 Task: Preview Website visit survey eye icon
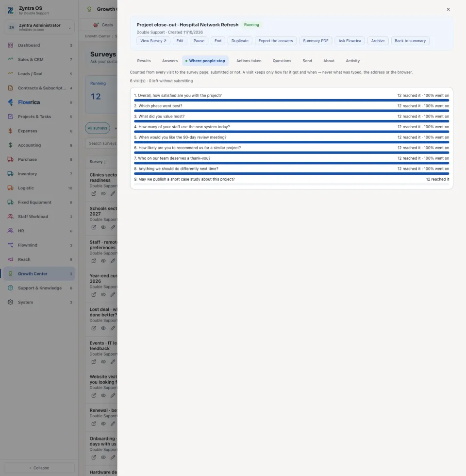103,395
